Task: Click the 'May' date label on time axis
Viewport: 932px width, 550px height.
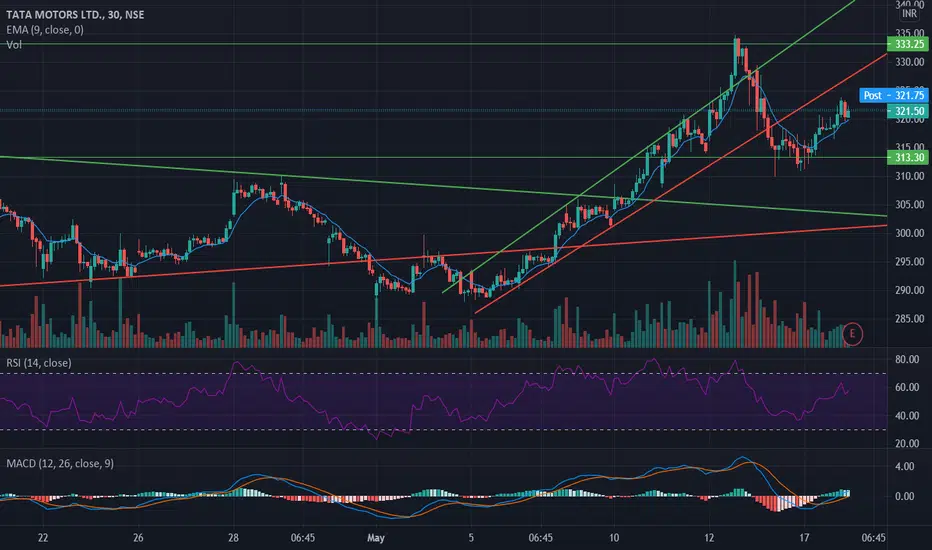Action: pyautogui.click(x=376, y=538)
